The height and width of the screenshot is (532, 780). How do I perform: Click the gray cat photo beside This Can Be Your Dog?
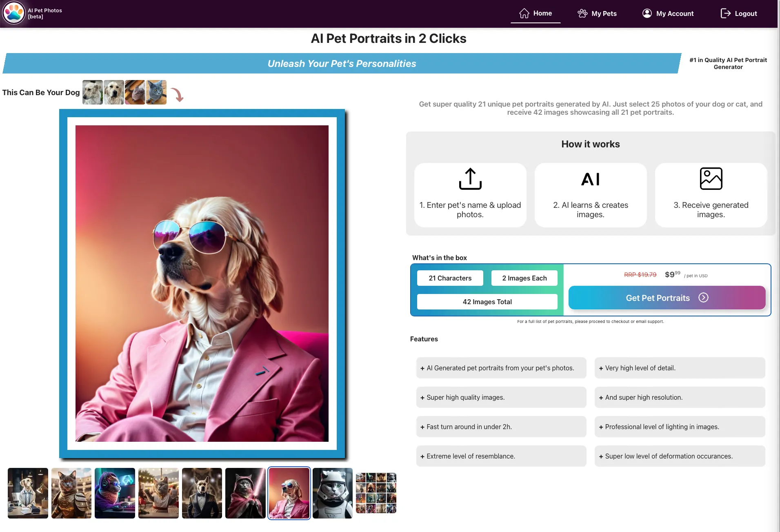(x=156, y=92)
